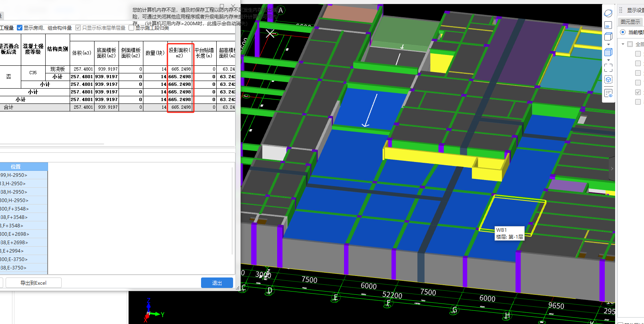Select location row 38,E-3750>

[x=24, y=268]
